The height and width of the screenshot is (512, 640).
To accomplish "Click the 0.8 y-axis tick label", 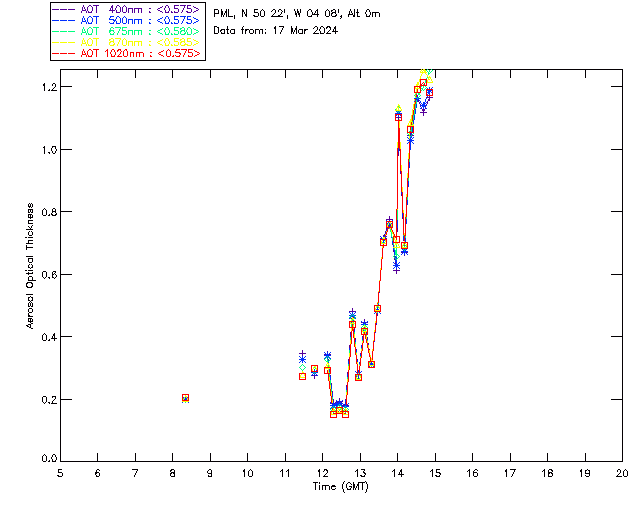I will click(48, 212).
